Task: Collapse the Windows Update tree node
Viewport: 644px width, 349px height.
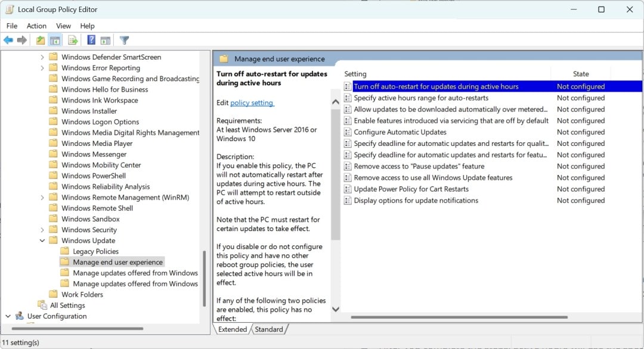Action: 42,240
